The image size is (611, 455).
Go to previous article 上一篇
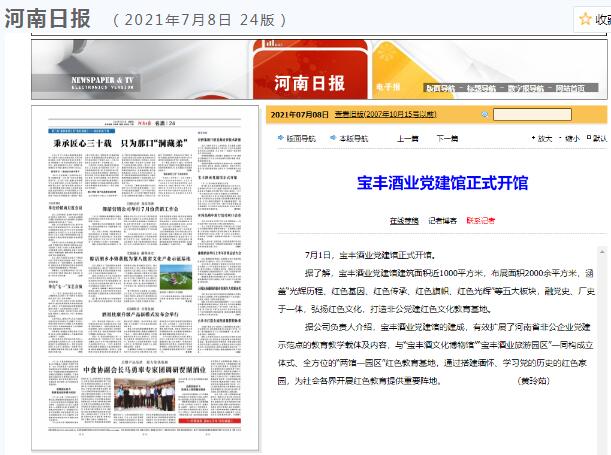click(408, 138)
